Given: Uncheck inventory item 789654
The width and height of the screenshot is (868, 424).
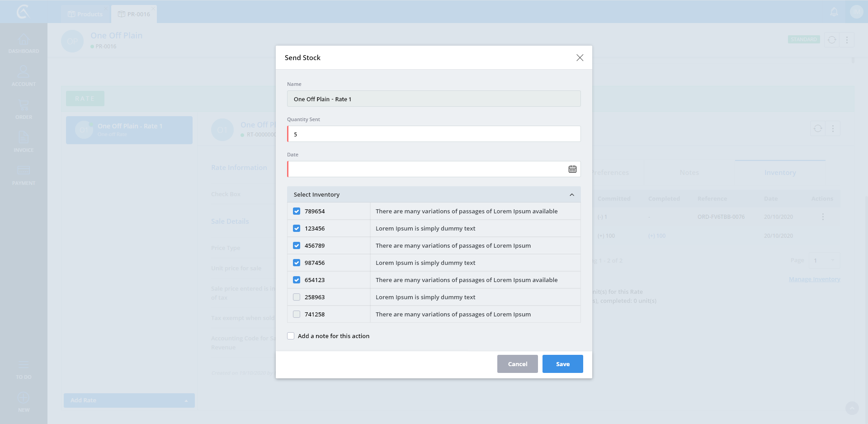Looking at the screenshot, I should click(297, 211).
